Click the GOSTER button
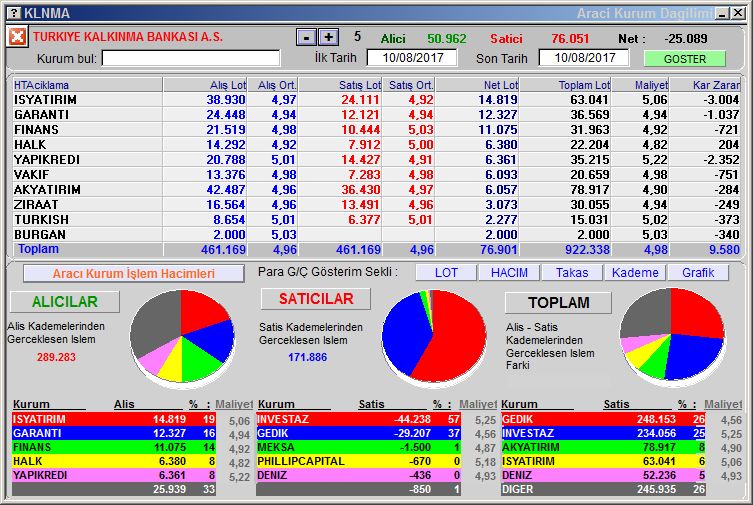 (684, 59)
